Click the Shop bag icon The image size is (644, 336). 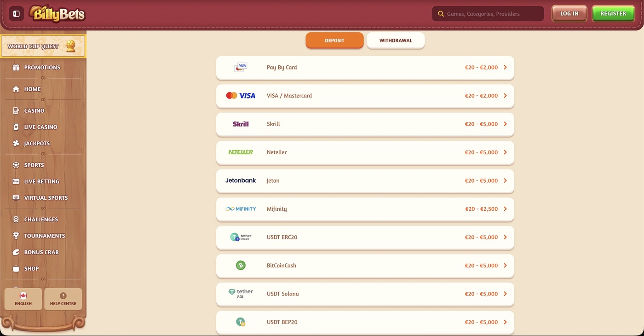tap(16, 269)
